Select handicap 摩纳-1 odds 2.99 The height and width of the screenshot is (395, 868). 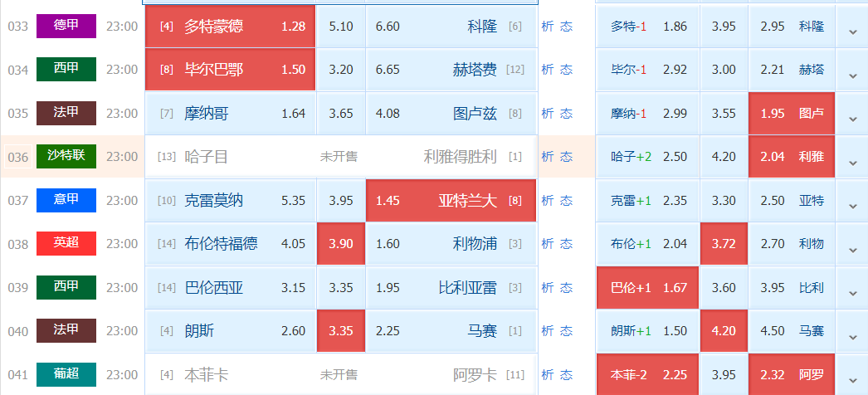tap(647, 114)
